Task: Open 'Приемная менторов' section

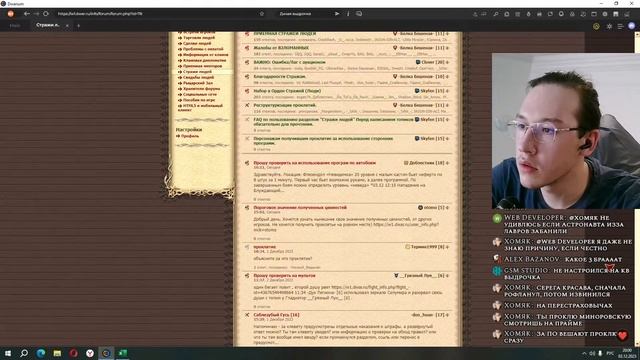Action: pyautogui.click(x=202, y=66)
